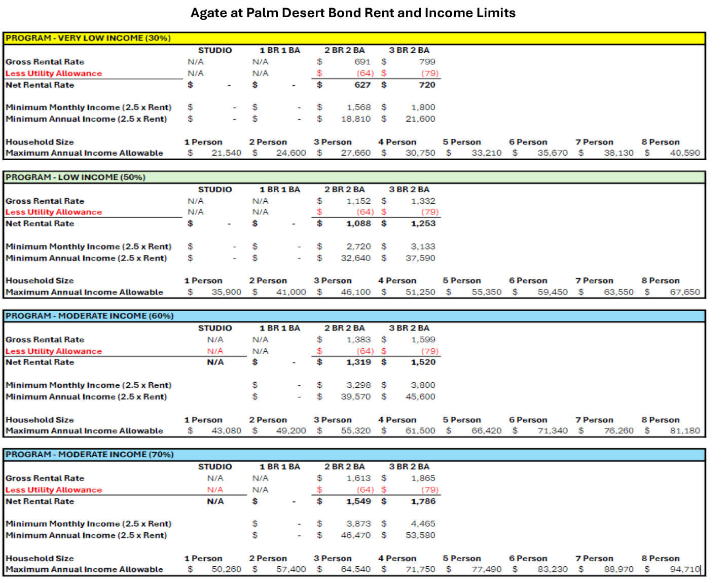
Task: Click the minimum annual income value 37,590
Action: click(420, 259)
